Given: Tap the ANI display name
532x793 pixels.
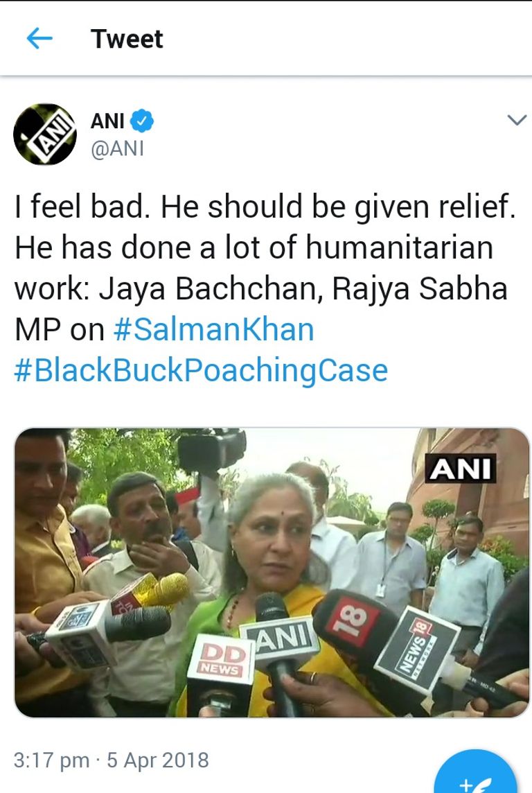Looking at the screenshot, I should coord(107,121).
